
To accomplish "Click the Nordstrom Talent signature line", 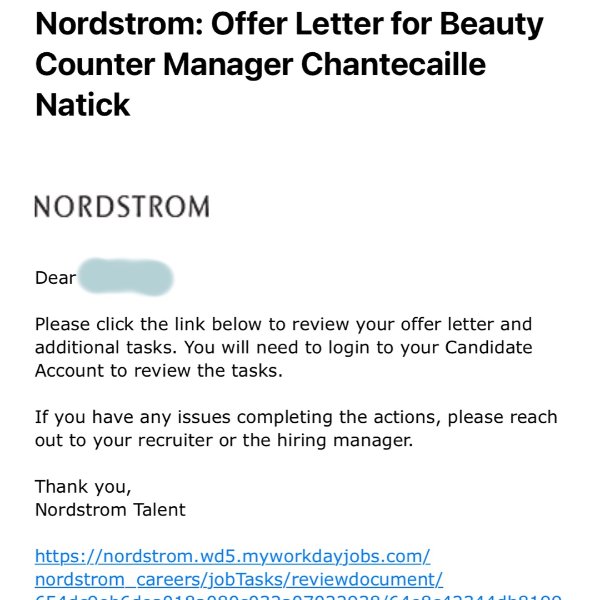I will click(110, 510).
